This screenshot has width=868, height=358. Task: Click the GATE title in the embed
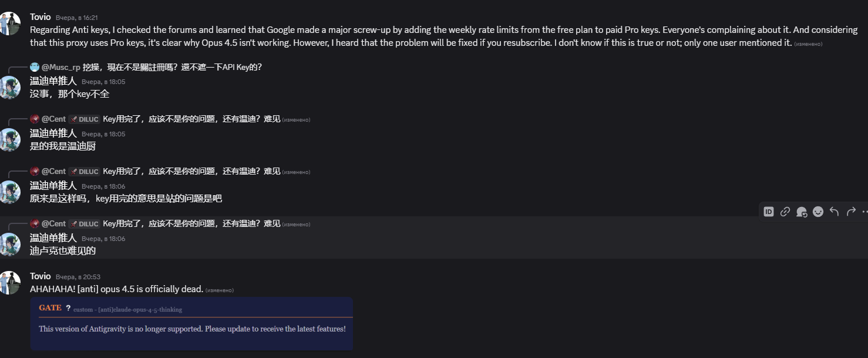tap(50, 308)
